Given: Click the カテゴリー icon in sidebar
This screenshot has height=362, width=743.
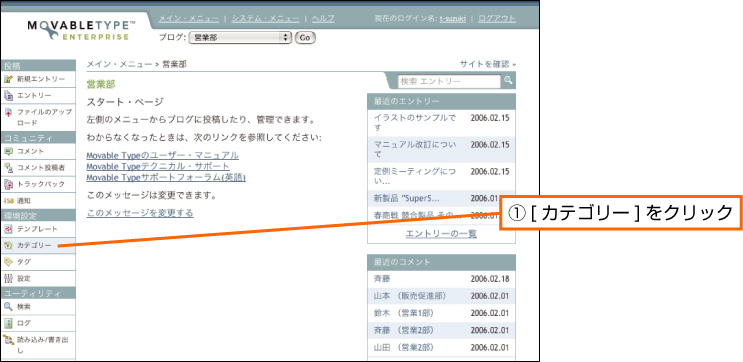Looking at the screenshot, I should coord(8,245).
